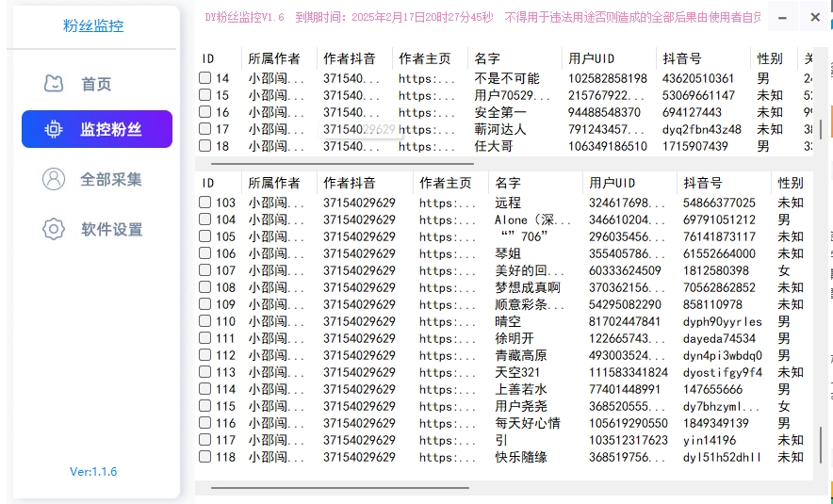Click the name cell 安全第一
The height and width of the screenshot is (504, 833).
(500, 113)
